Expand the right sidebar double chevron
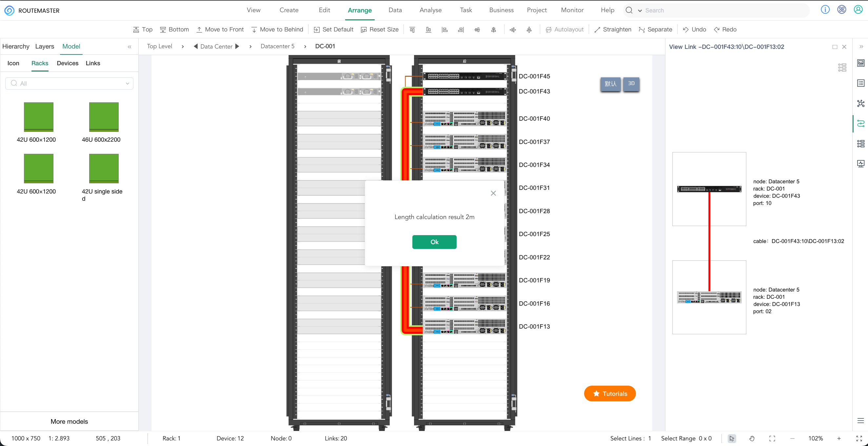Image resolution: width=868 pixels, height=446 pixels. point(861,47)
